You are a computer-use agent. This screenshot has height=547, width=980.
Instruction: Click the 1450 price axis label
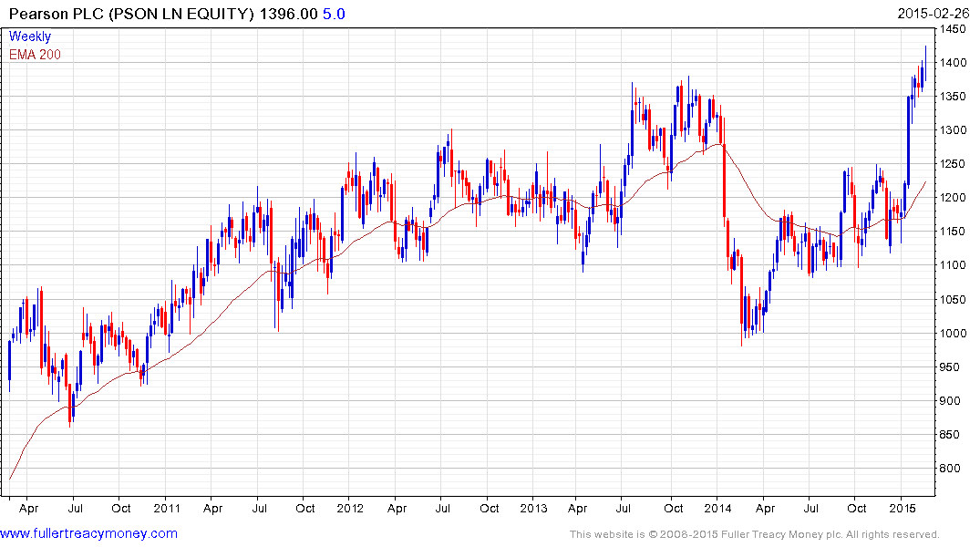[954, 29]
